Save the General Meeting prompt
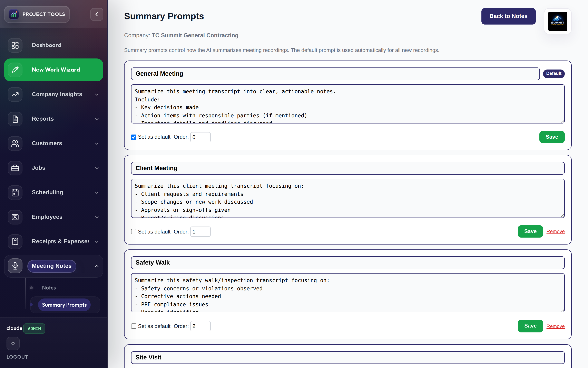 (x=552, y=137)
